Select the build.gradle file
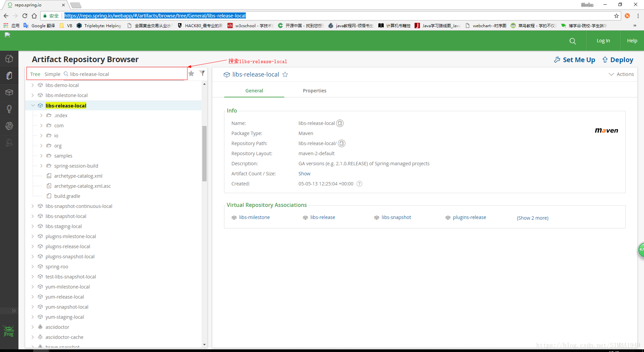 pos(67,196)
